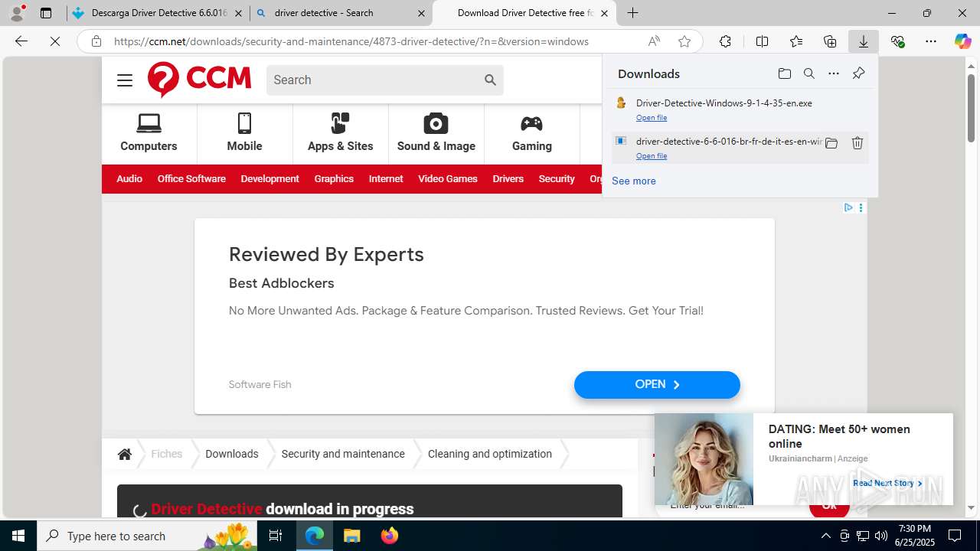Open the Windows Start menu
The width and height of the screenshot is (980, 551).
[18, 536]
